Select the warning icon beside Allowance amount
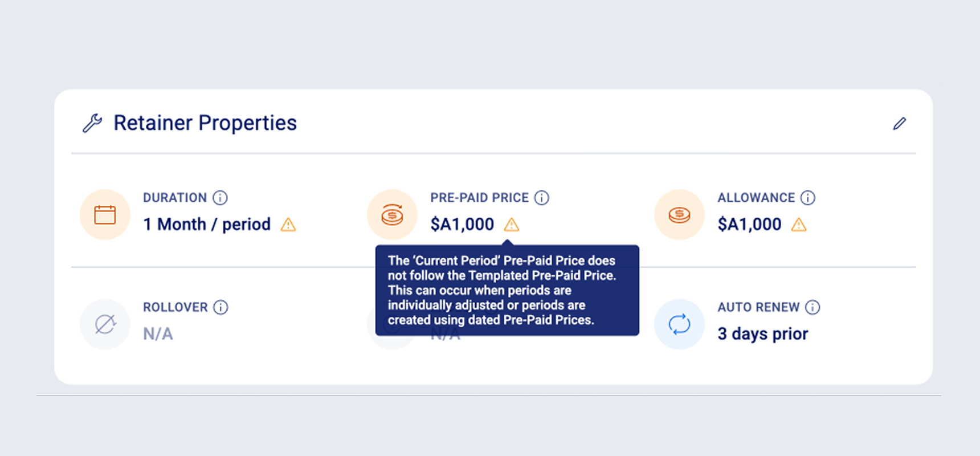Screen dimensions: 980x456 pyautogui.click(x=799, y=225)
